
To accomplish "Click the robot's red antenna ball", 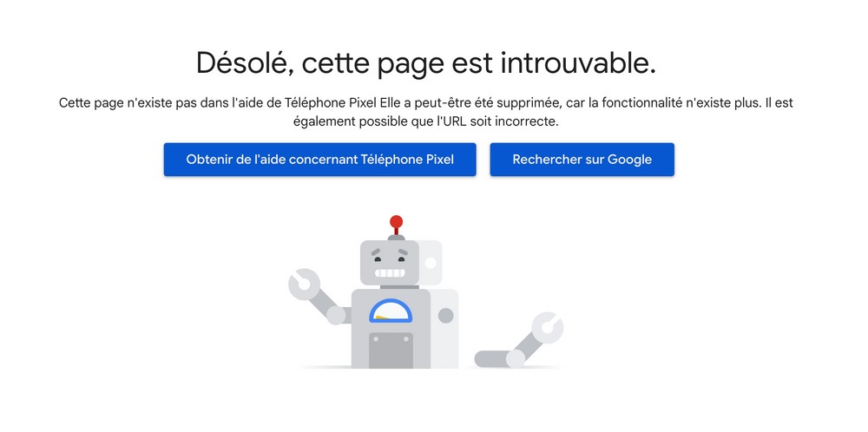I will click(x=396, y=222).
